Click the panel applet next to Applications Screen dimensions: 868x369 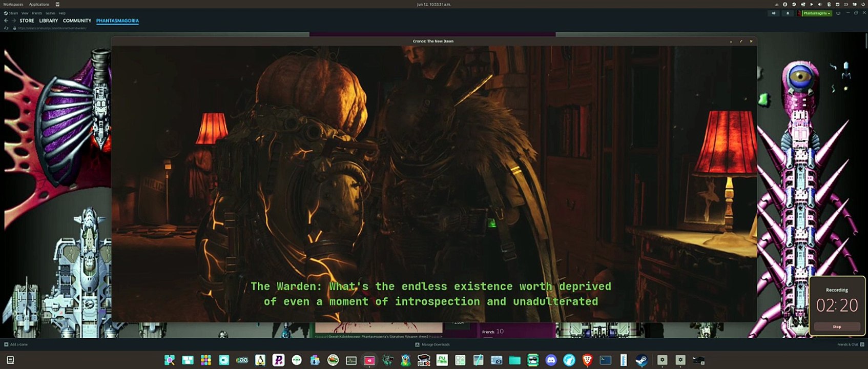click(x=57, y=4)
